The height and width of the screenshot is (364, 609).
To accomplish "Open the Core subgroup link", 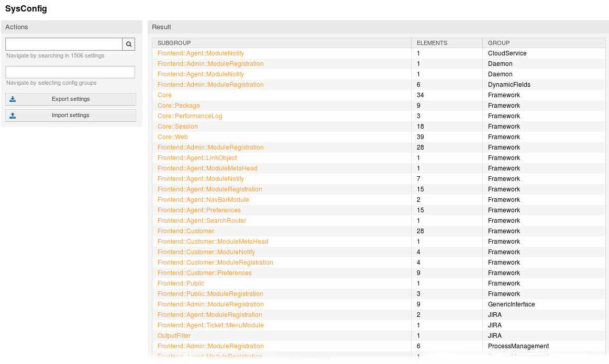I will pos(164,95).
